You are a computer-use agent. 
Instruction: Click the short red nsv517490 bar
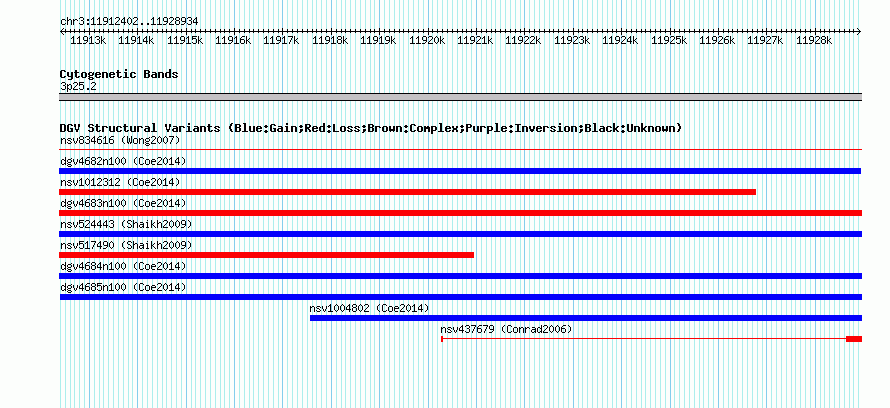coord(267,255)
